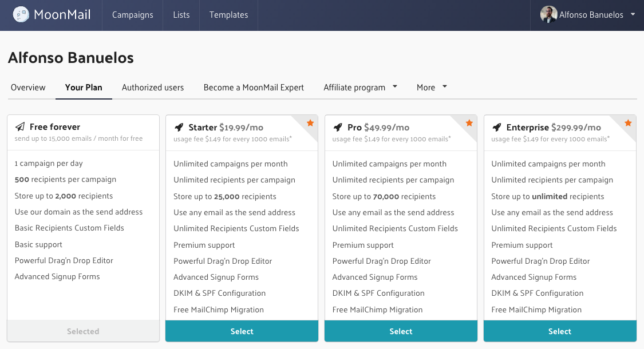Click Enterprise's usage fee $1.49 note
Screen dimensions: 644x349
[550, 139]
